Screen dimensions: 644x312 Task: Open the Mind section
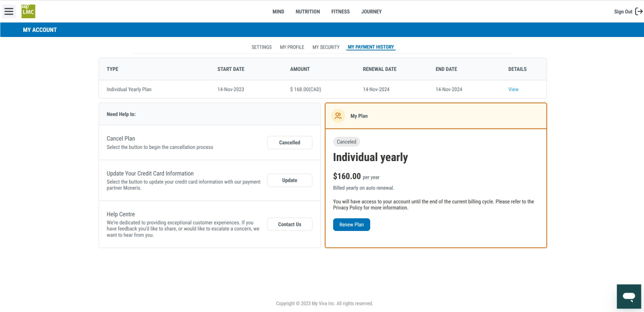coord(278,12)
